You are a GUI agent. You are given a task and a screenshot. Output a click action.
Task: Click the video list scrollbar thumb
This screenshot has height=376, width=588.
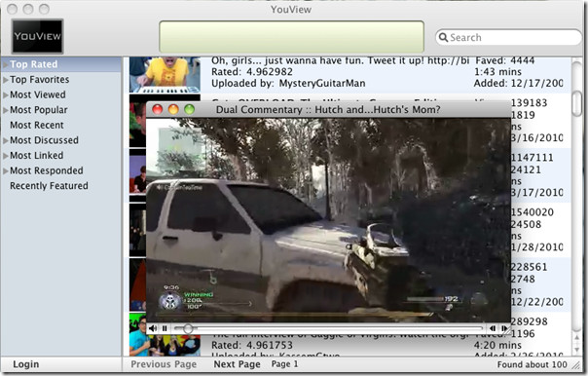[x=577, y=103]
